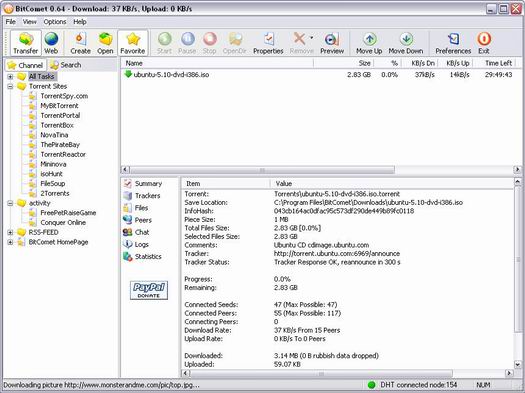Switch to the Search tab
This screenshot has width=525, height=393.
point(66,65)
